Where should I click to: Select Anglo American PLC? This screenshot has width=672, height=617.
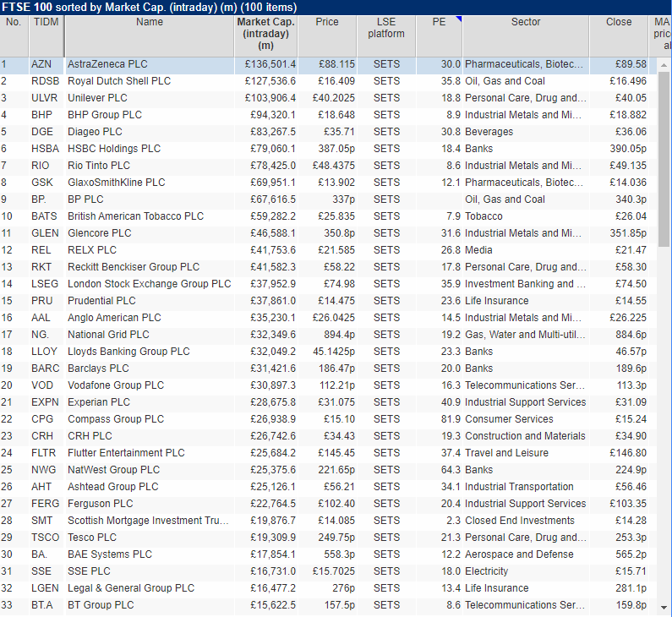click(x=114, y=318)
